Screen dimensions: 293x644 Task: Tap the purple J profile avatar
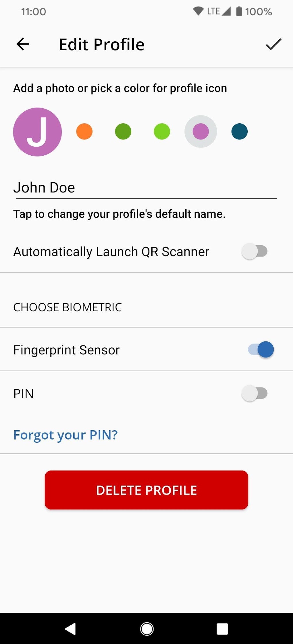coord(37,132)
